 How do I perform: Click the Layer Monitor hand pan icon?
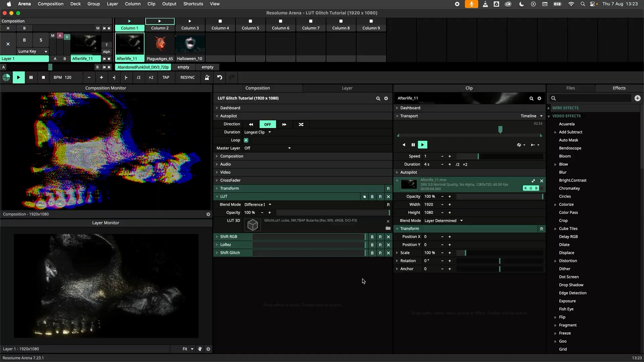200,349
